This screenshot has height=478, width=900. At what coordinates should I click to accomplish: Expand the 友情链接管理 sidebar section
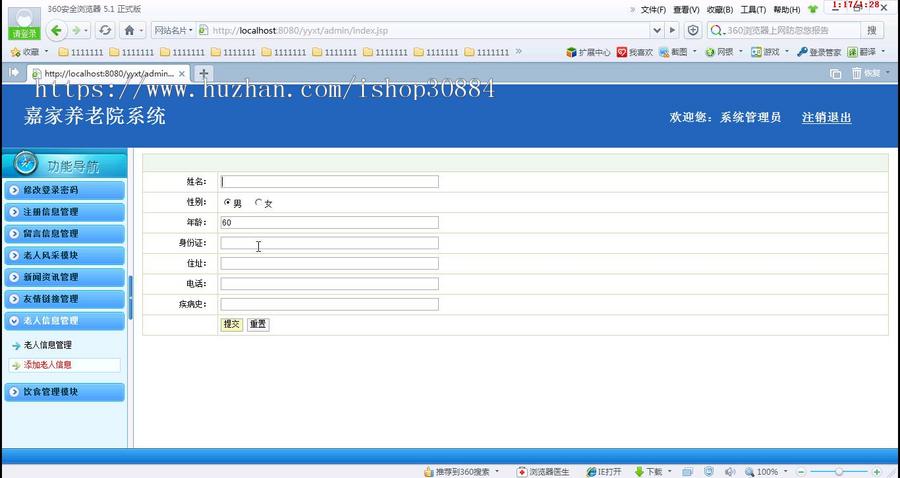64,299
